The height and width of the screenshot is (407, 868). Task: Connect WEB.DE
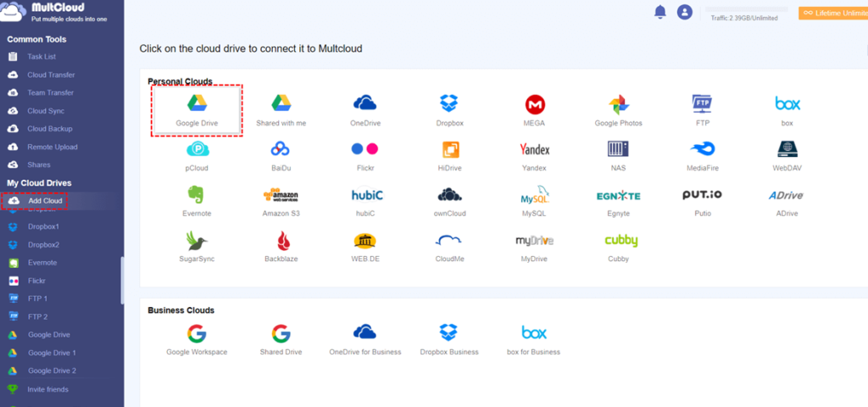(365, 247)
